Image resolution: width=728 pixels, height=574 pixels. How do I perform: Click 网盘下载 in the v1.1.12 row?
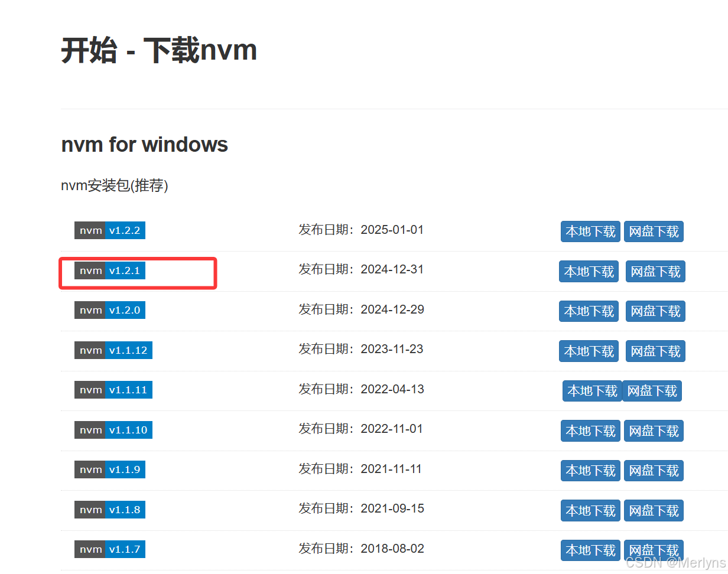tap(655, 351)
